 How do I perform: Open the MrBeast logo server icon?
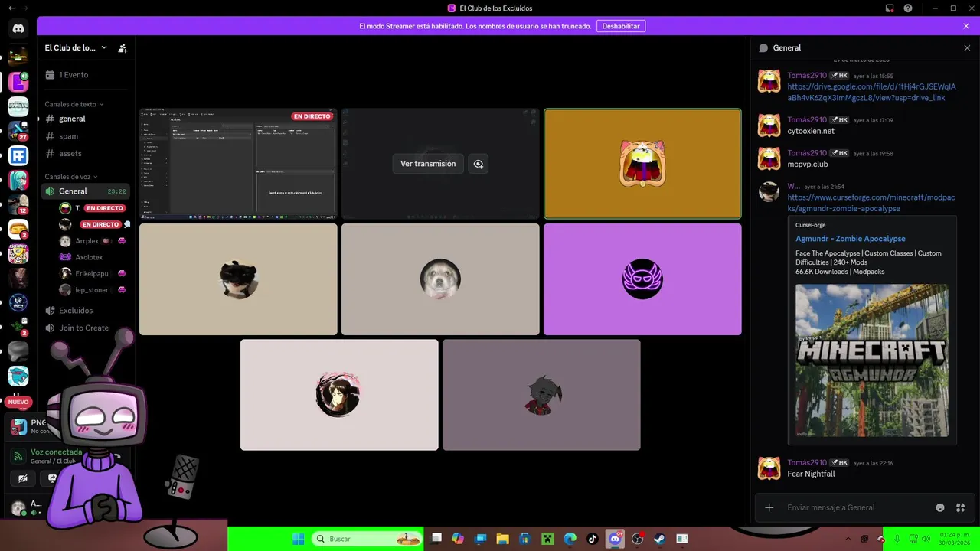pyautogui.click(x=18, y=376)
